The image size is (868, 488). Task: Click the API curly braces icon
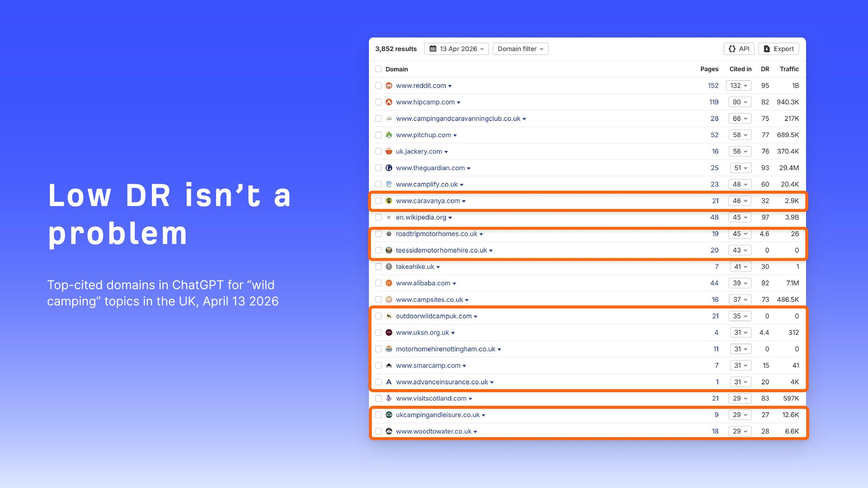tap(732, 49)
